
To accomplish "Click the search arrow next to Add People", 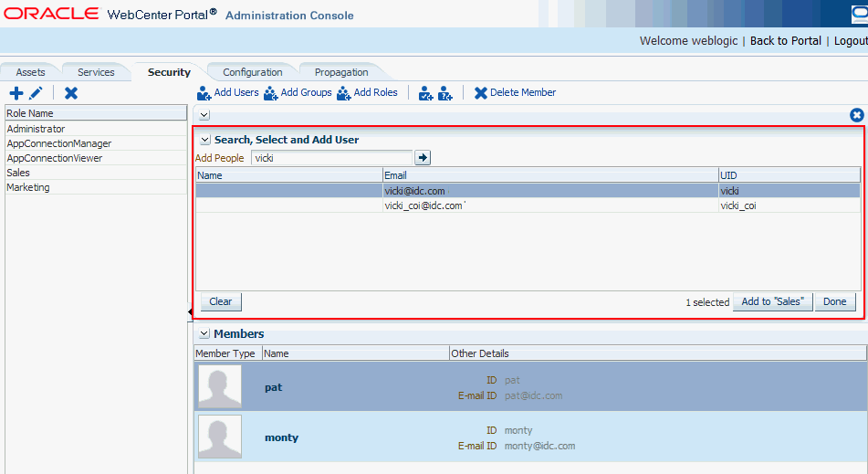I will point(423,158).
